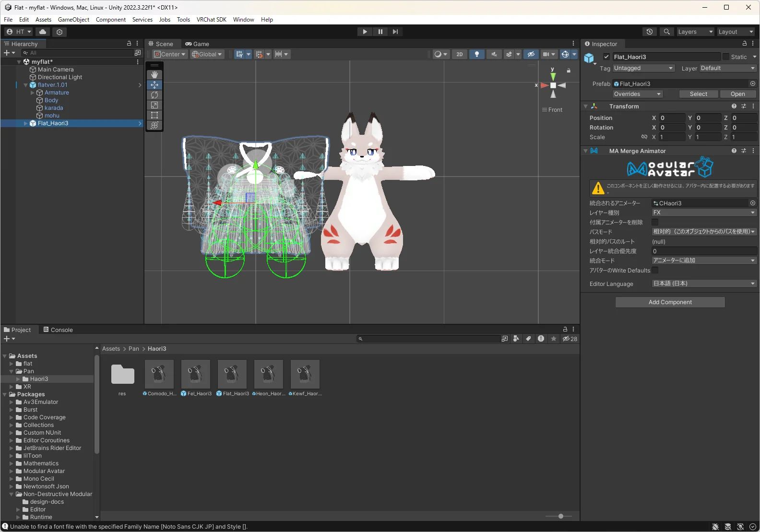760x532 pixels.
Task: Open the prefab Overrides dropdown
Action: [x=638, y=94]
